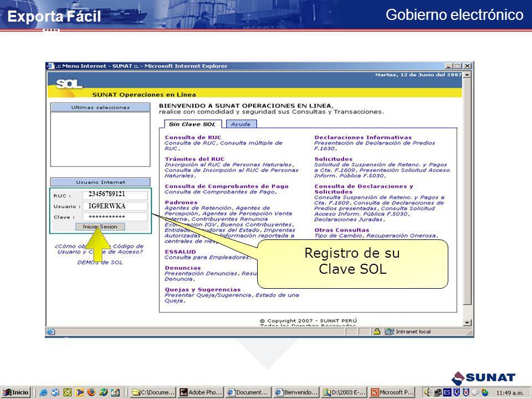Open the Declaraciones Informativas heading link

[363, 137]
